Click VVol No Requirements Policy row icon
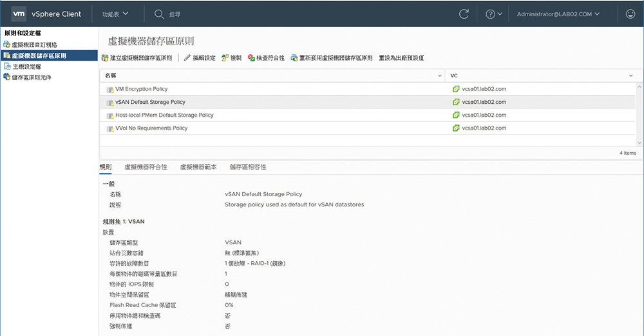 (110, 129)
